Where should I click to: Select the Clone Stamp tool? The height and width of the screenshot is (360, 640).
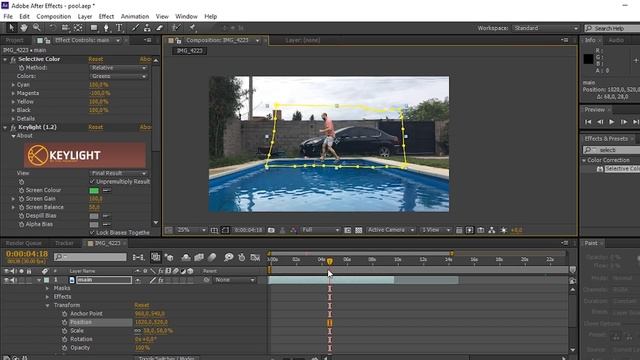tap(147, 28)
